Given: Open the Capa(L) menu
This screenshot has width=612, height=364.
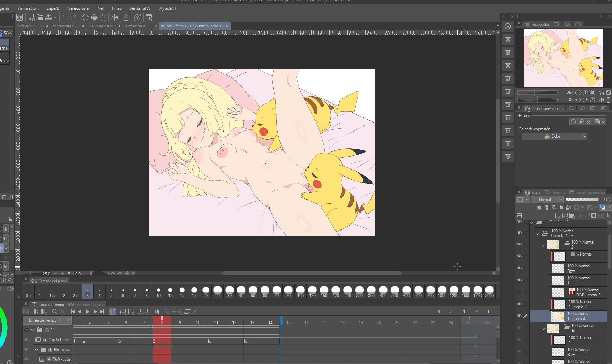Looking at the screenshot, I should pyautogui.click(x=54, y=8).
